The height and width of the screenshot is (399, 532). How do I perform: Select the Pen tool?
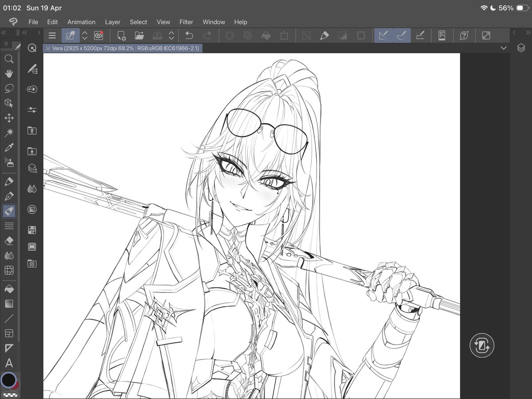pos(9,181)
